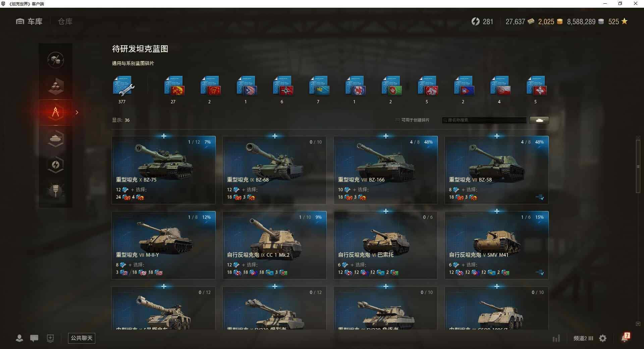Expand the blueprints sidebar with the arrow chevron
The width and height of the screenshot is (644, 349).
coord(77,112)
